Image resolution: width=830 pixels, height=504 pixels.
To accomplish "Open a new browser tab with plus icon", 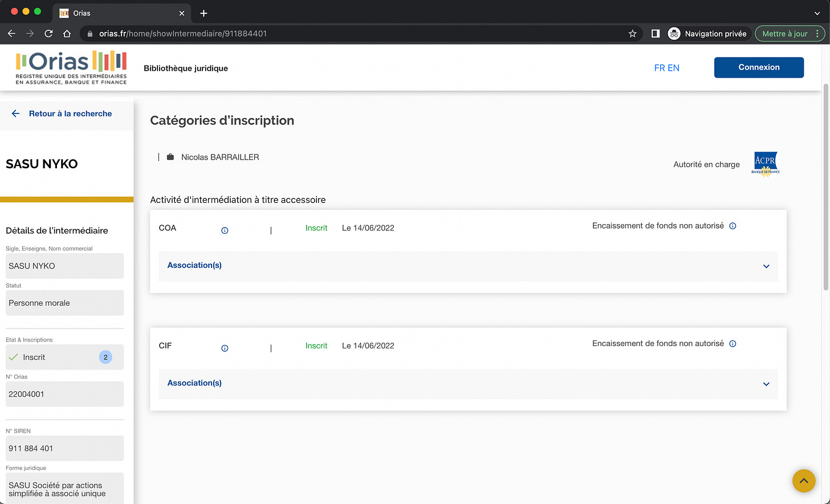I will [204, 13].
